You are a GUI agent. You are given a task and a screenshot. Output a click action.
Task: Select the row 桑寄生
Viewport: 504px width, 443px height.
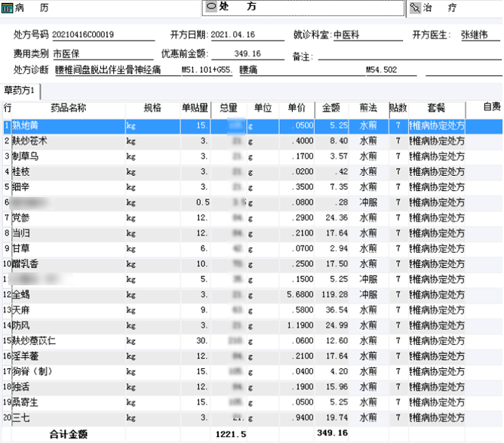coord(253,402)
